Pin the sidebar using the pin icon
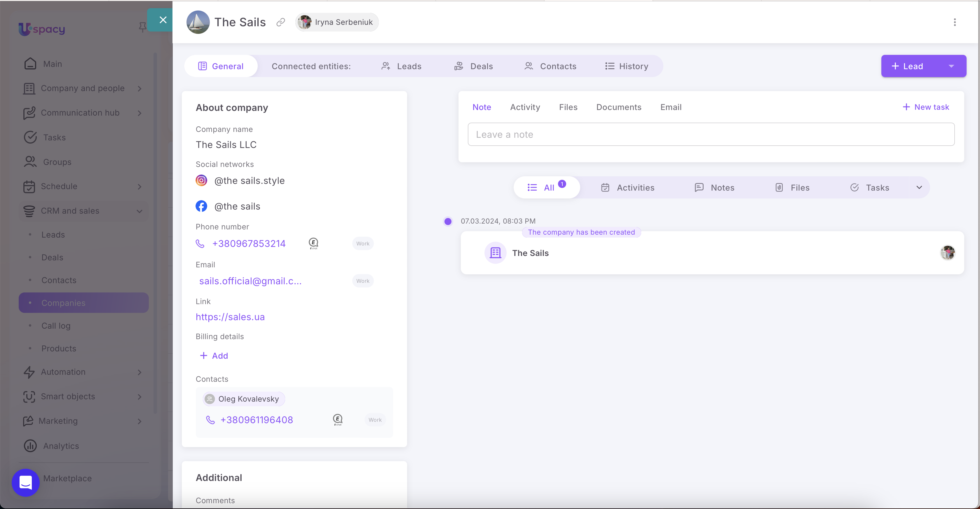 pos(142,27)
